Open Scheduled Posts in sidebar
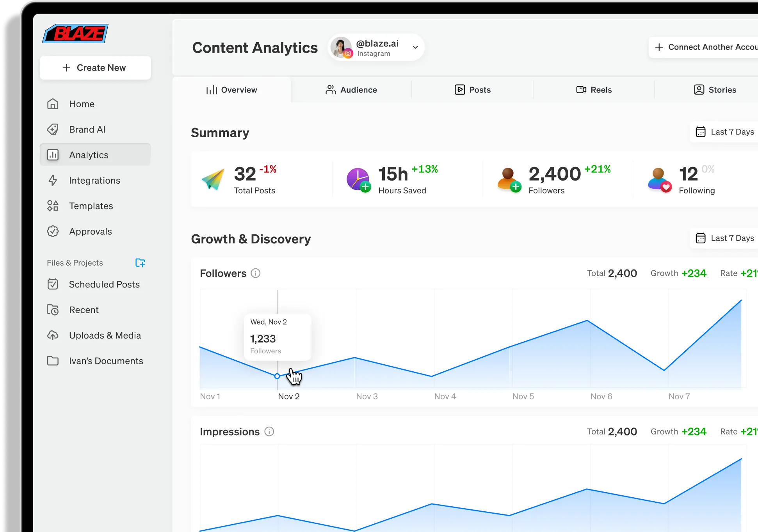This screenshot has height=532, width=758. point(104,284)
